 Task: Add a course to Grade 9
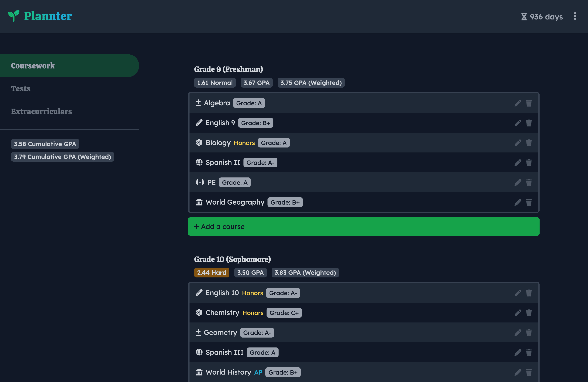tap(363, 226)
